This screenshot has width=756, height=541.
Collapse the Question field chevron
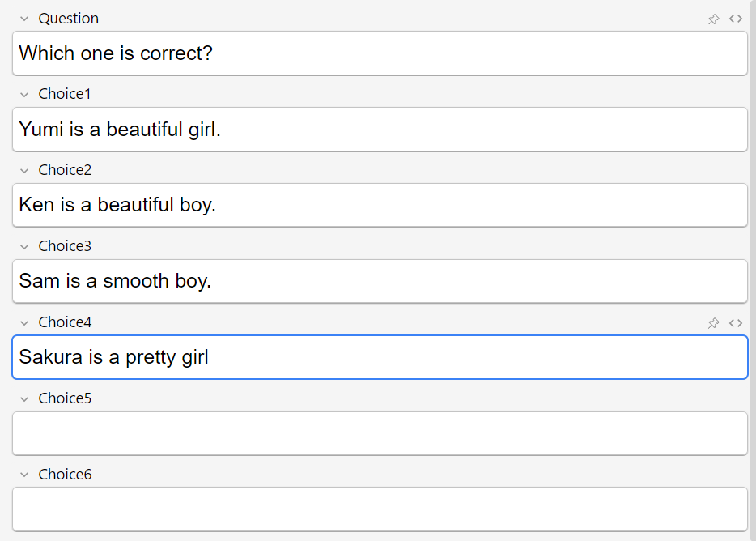[24, 19]
